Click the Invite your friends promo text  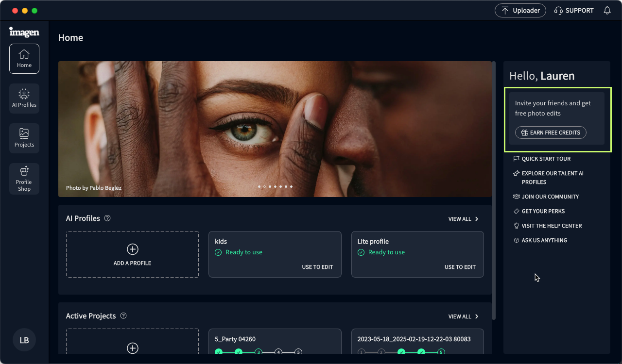pos(553,108)
